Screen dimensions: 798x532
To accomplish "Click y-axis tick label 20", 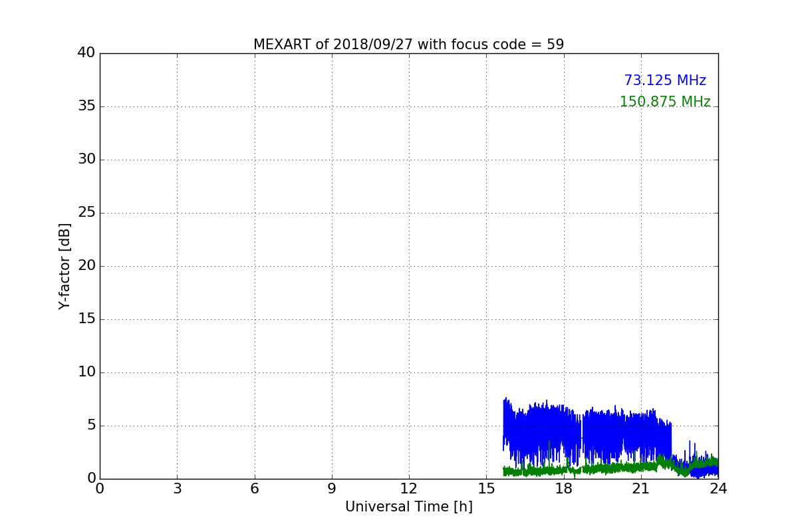I will click(x=86, y=266).
